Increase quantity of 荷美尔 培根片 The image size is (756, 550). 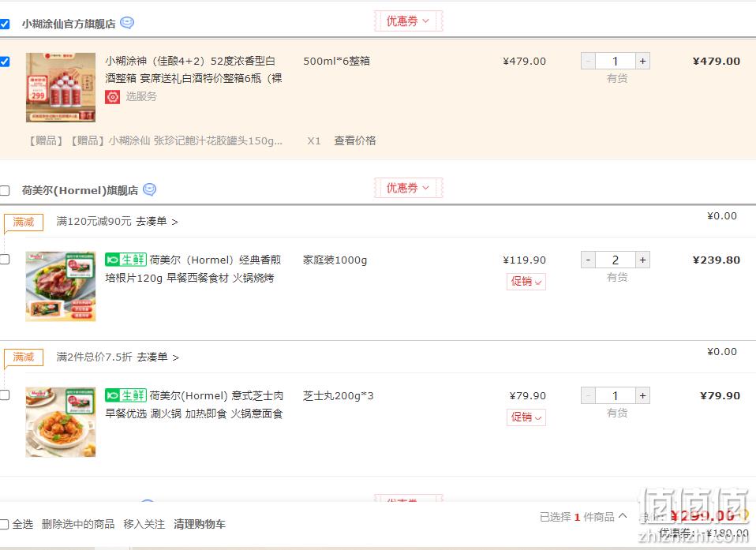[642, 260]
